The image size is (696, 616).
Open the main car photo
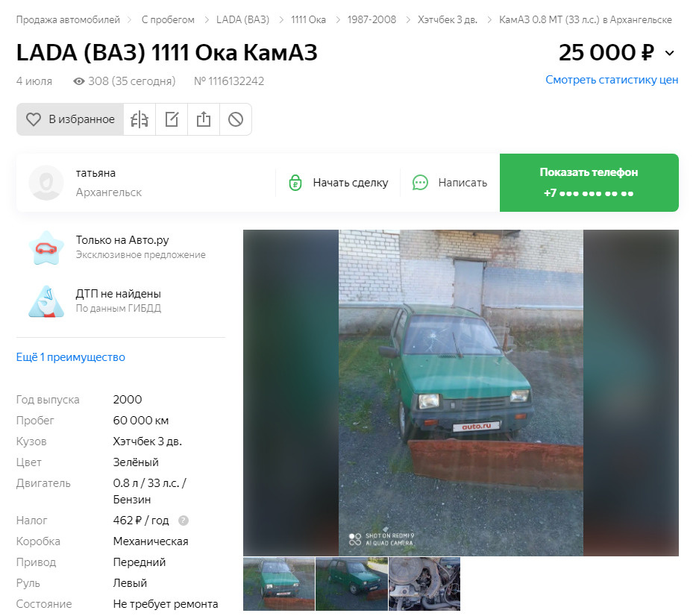coord(461,393)
